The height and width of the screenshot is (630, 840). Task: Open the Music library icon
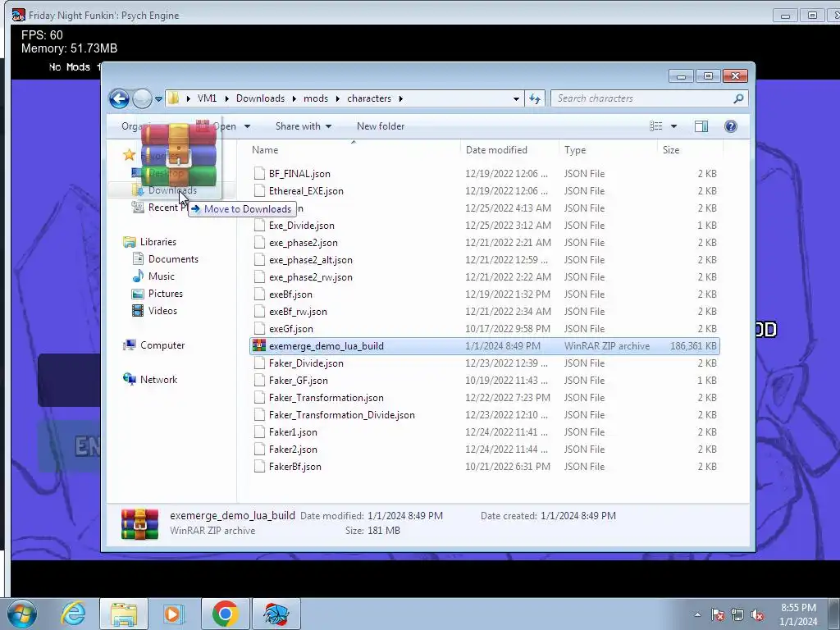(x=138, y=276)
